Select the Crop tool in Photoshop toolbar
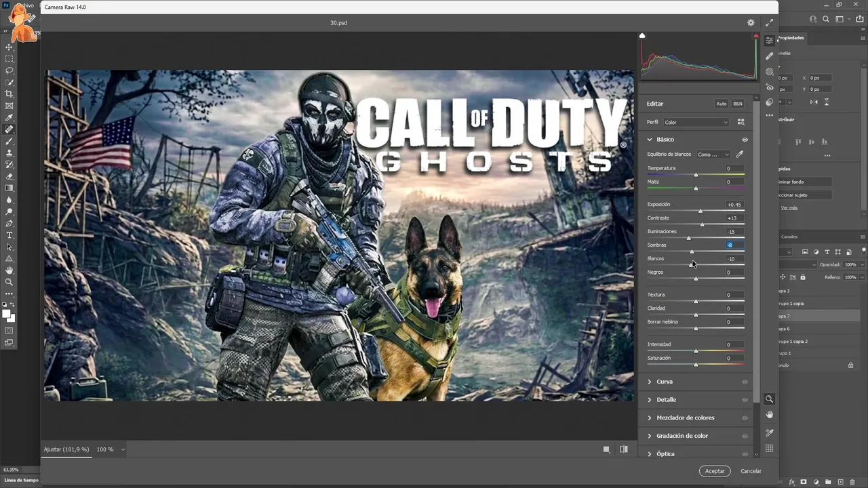This screenshot has height=488, width=868. [9, 94]
